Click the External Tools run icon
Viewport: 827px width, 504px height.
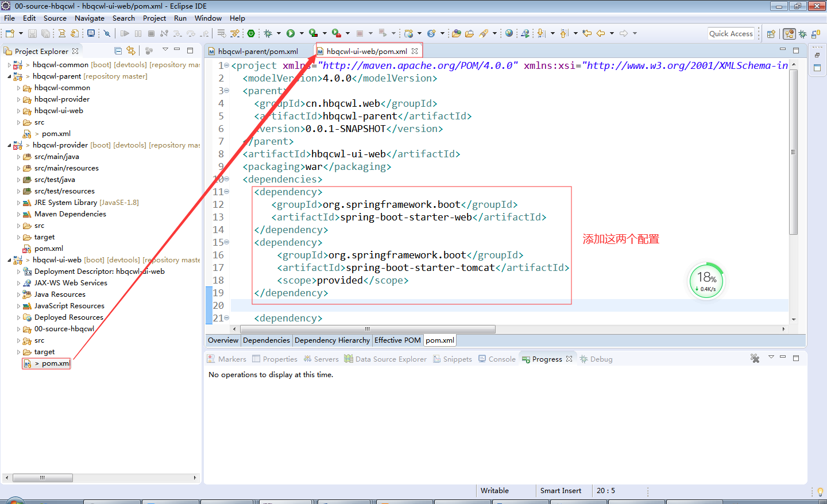point(336,33)
